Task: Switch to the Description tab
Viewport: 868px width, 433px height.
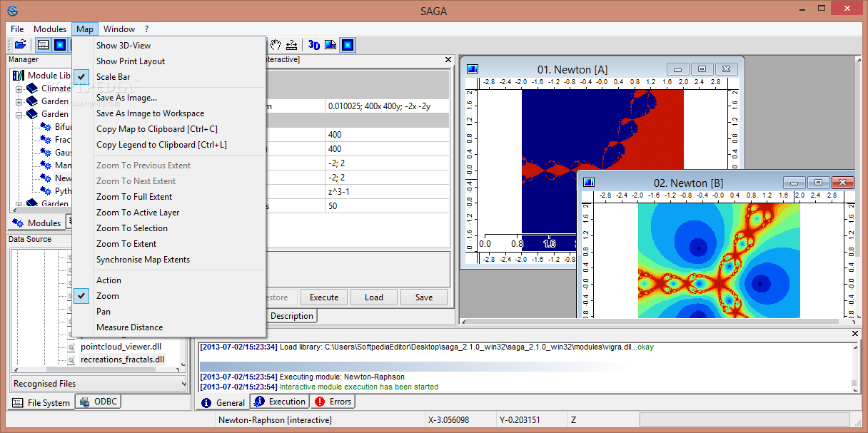Action: (291, 315)
